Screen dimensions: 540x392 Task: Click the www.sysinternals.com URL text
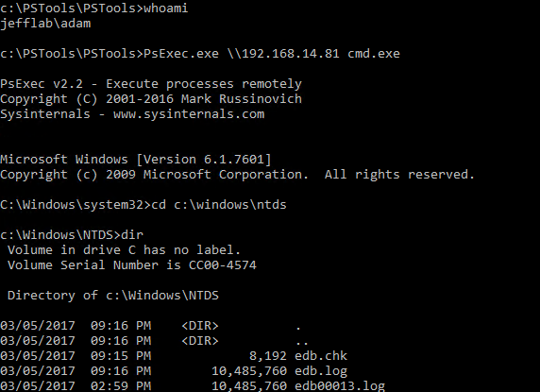(x=189, y=114)
